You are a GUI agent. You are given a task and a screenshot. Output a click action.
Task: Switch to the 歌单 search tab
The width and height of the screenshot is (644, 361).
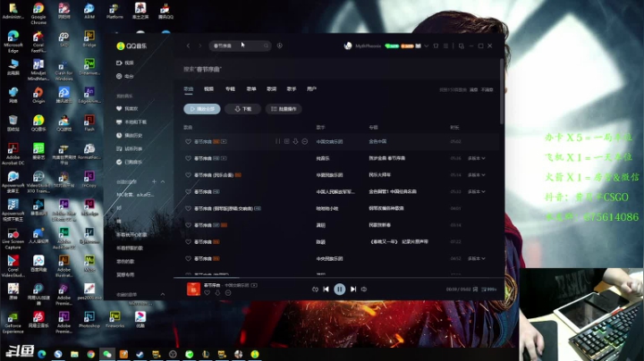coord(251,89)
